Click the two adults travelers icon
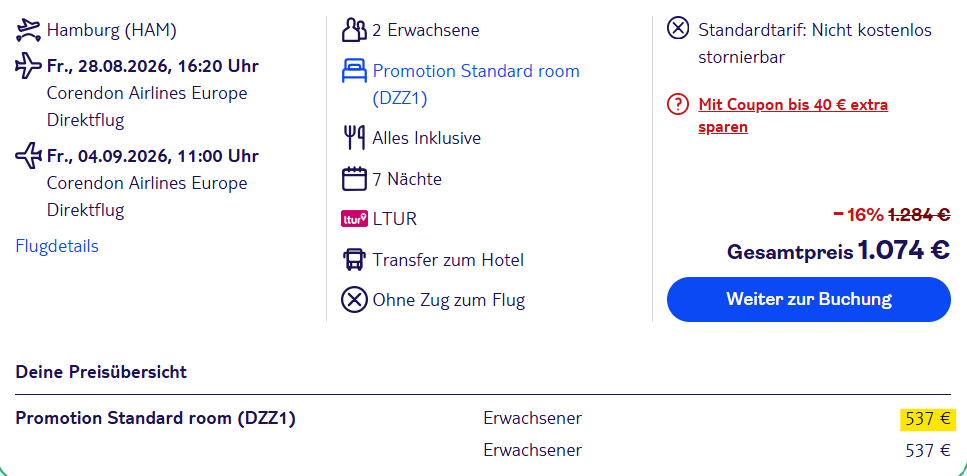The height and width of the screenshot is (476, 967). tap(354, 30)
